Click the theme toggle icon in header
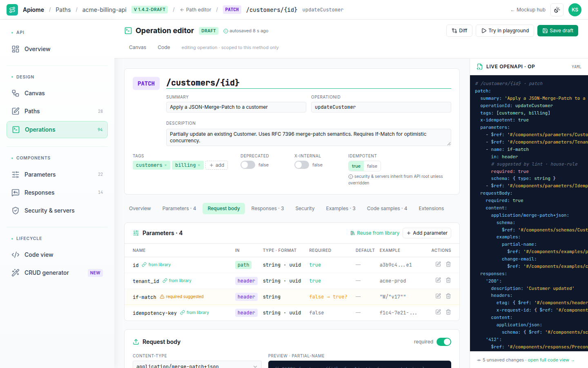This screenshot has height=368, width=588. pos(557,10)
